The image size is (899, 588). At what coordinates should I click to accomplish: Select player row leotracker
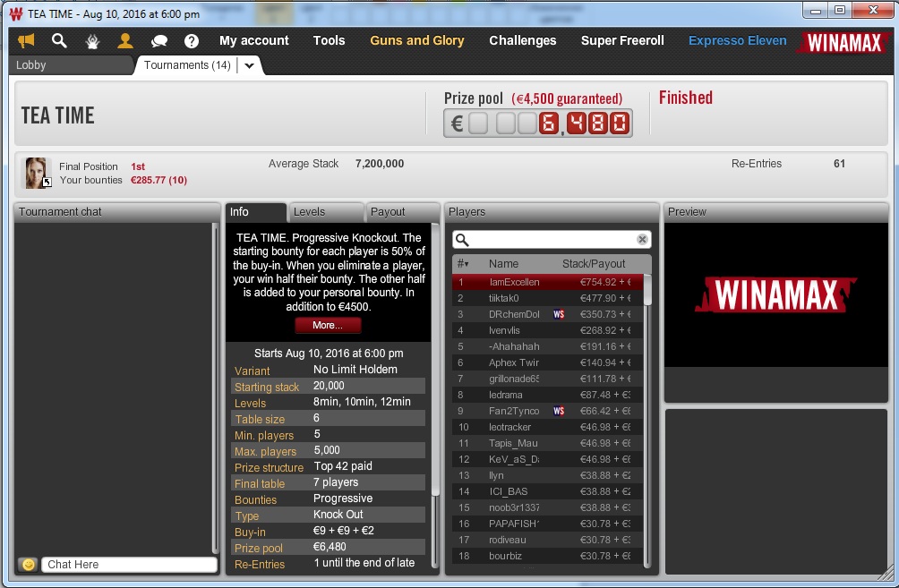pos(547,427)
